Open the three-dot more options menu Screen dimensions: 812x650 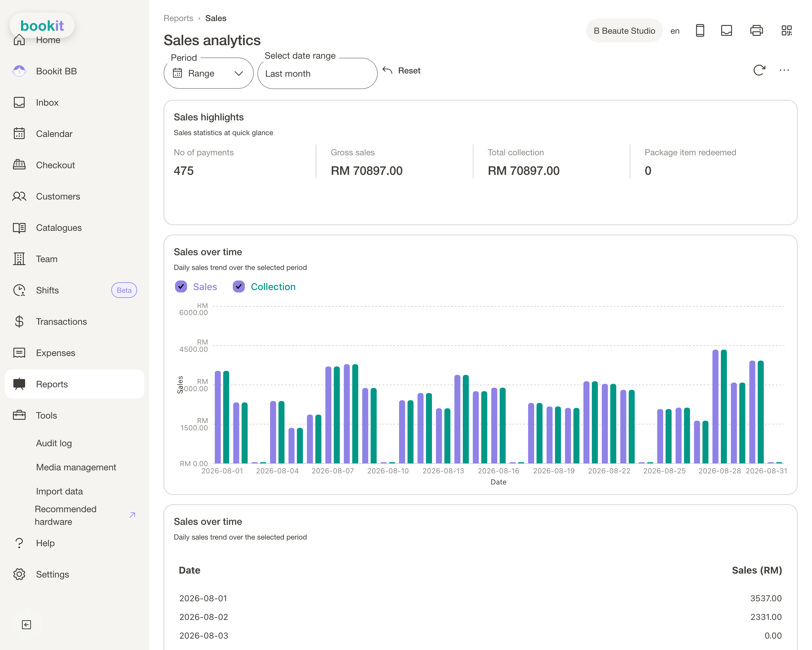point(784,70)
